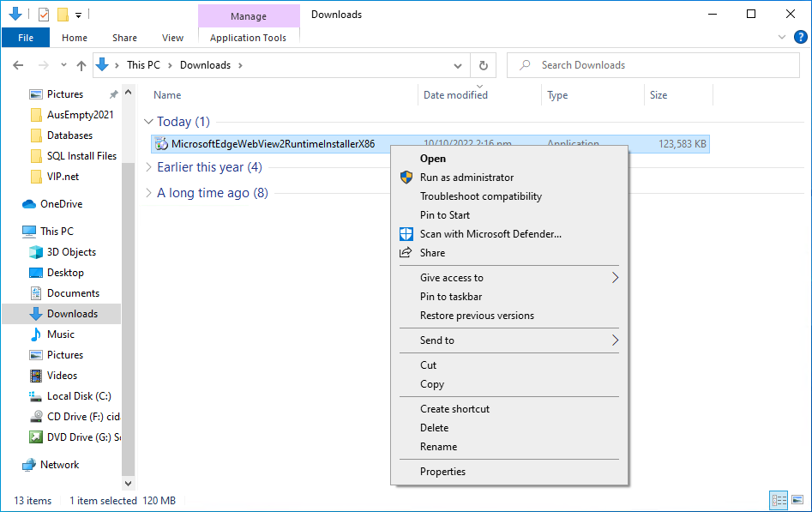Viewport: 812px width, 512px height.
Task: Choose Delete from the context menu
Action: (509, 428)
